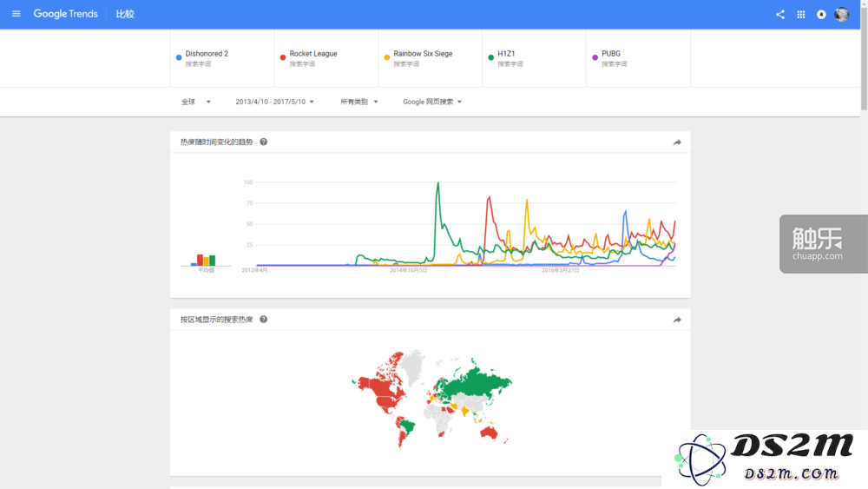Open the notifications icon

821,15
